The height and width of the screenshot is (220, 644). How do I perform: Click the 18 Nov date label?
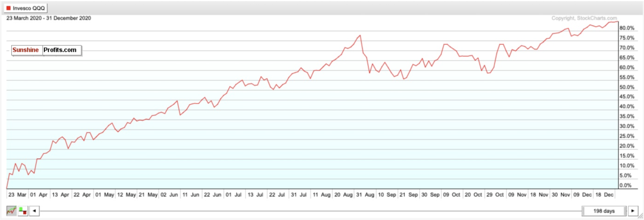[x=539, y=195]
